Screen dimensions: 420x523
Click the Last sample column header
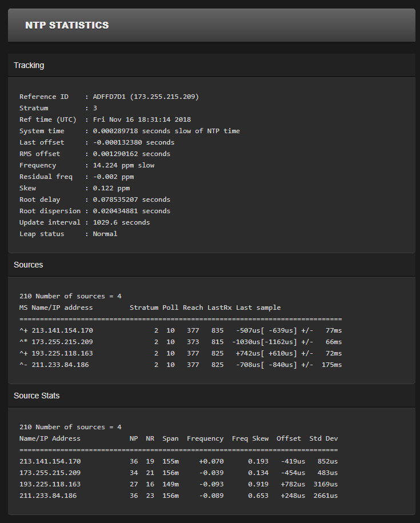click(x=258, y=308)
